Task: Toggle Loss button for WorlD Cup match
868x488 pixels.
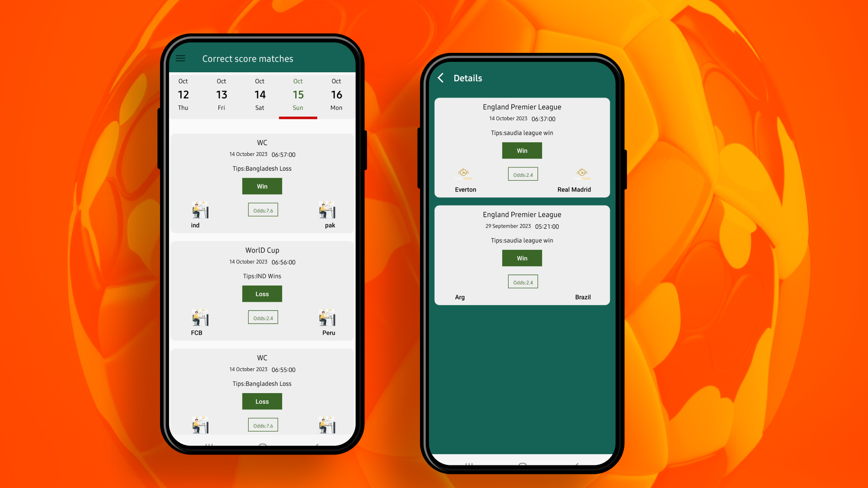Action: [x=262, y=293]
